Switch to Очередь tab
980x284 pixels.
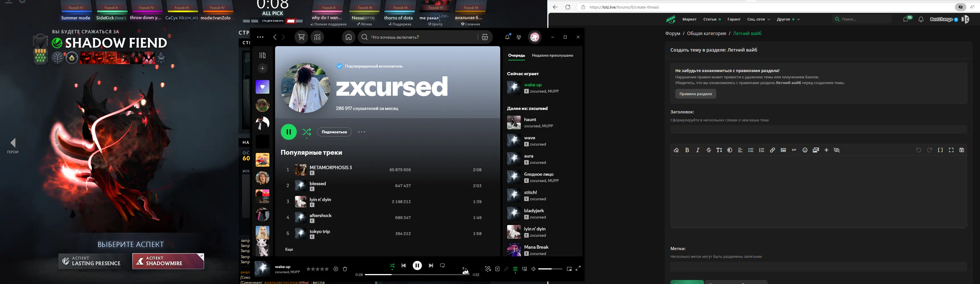pos(517,56)
